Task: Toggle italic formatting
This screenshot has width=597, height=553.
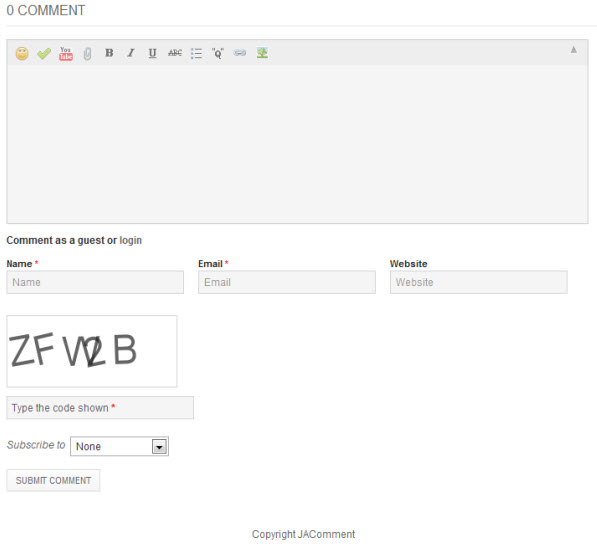Action: [131, 53]
